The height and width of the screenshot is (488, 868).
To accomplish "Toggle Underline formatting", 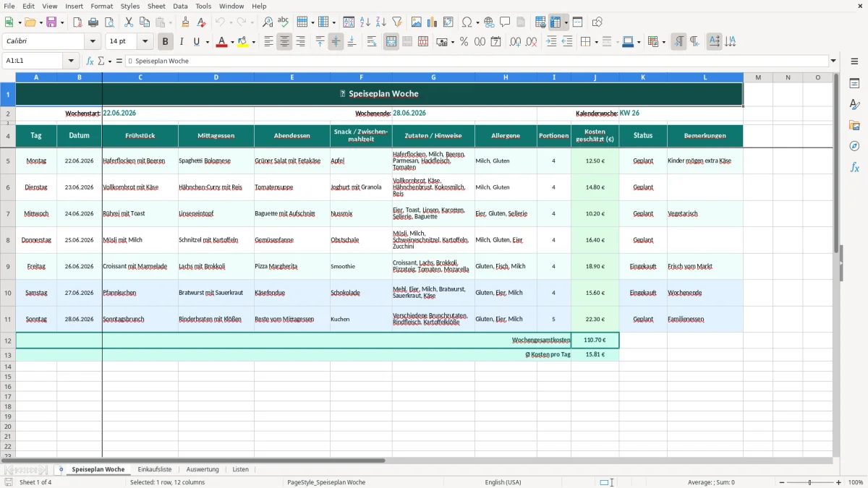I will click(x=196, y=42).
